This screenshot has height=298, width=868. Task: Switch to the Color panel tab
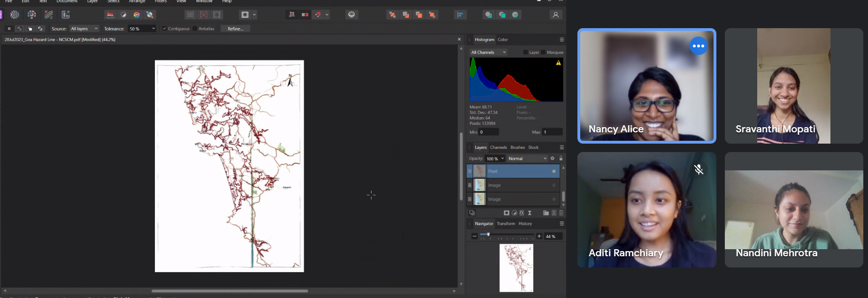pyautogui.click(x=503, y=39)
